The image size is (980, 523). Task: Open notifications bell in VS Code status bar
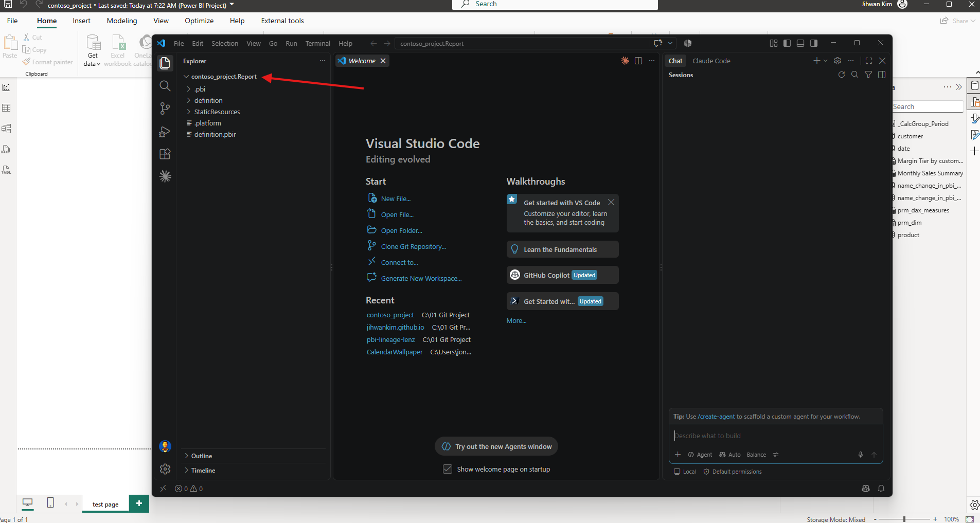(881, 489)
